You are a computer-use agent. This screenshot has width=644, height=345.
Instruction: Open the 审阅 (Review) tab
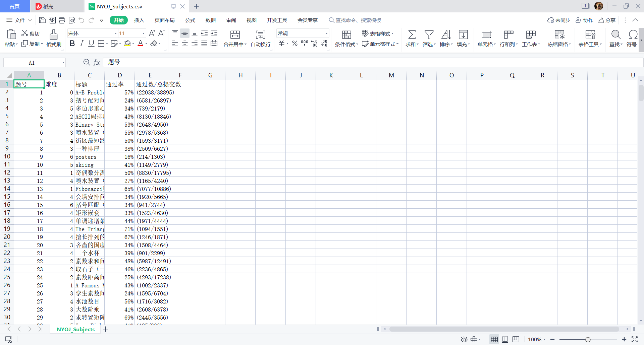click(231, 20)
